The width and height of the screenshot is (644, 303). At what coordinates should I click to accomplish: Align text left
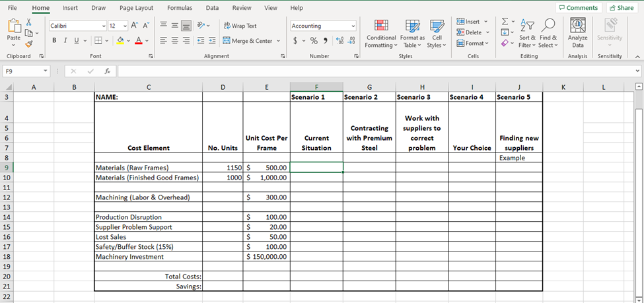163,41
